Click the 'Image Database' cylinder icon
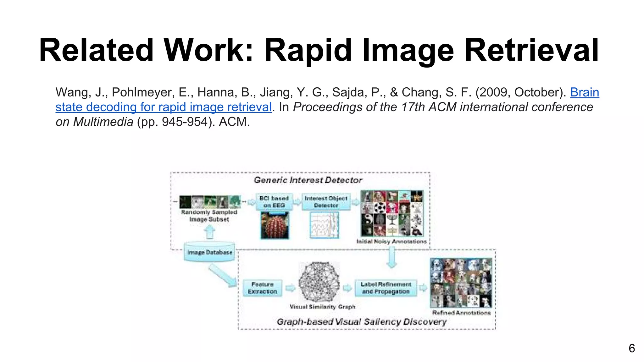 coord(209,252)
